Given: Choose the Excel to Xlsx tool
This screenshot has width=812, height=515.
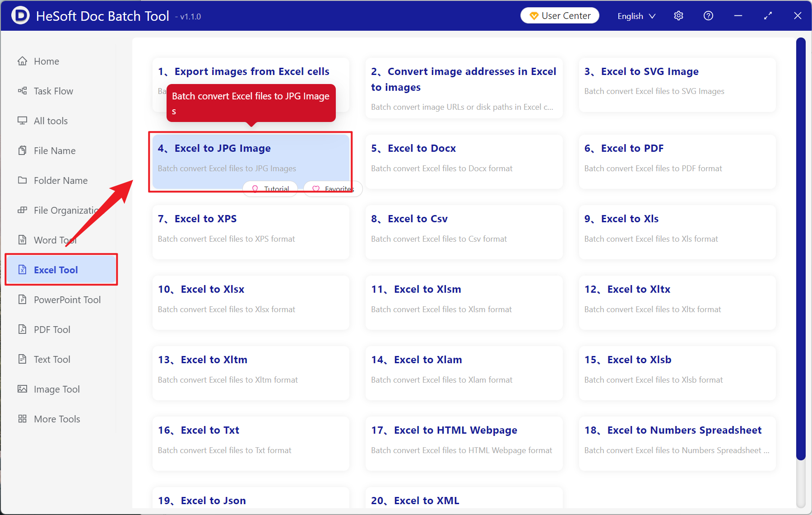Looking at the screenshot, I should (x=251, y=302).
